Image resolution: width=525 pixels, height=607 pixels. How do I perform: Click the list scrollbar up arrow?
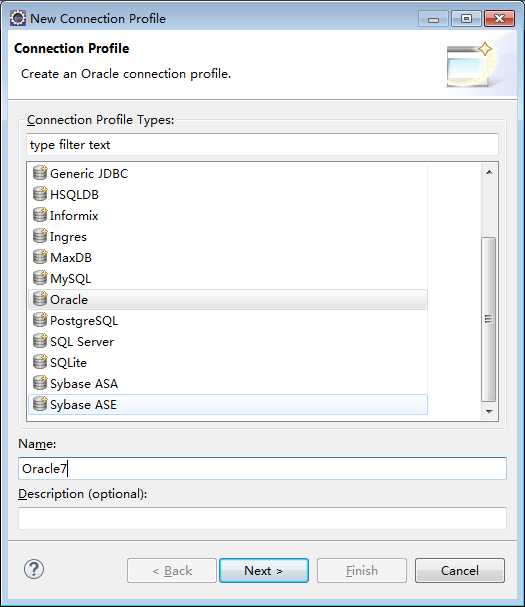(489, 172)
